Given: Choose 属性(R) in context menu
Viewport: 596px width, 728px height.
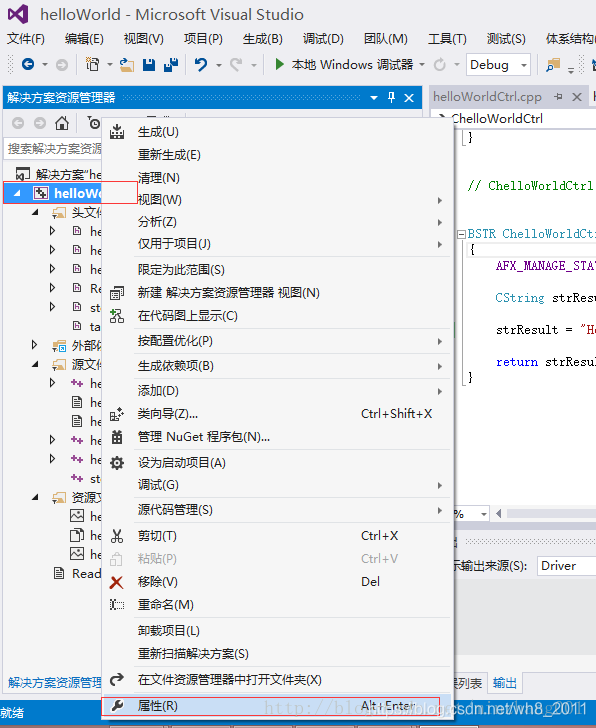Looking at the screenshot, I should click(277, 706).
